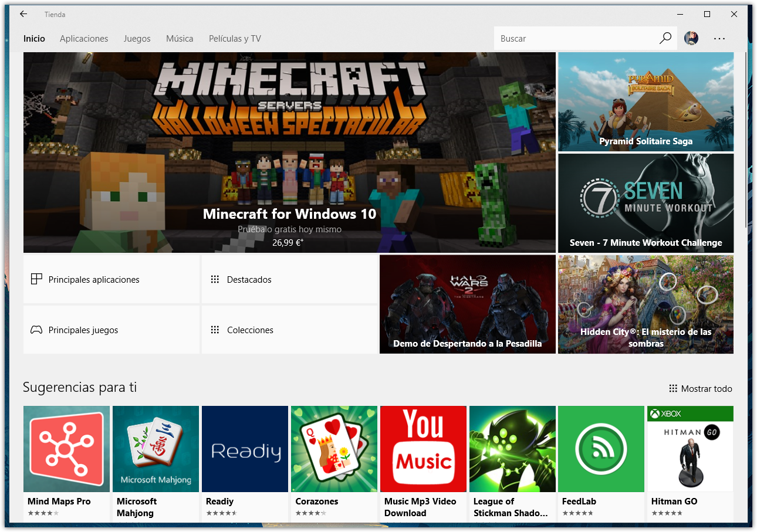Image resolution: width=757 pixels, height=532 pixels.
Task: Click the Mostrar todo grid icon
Action: (x=673, y=388)
